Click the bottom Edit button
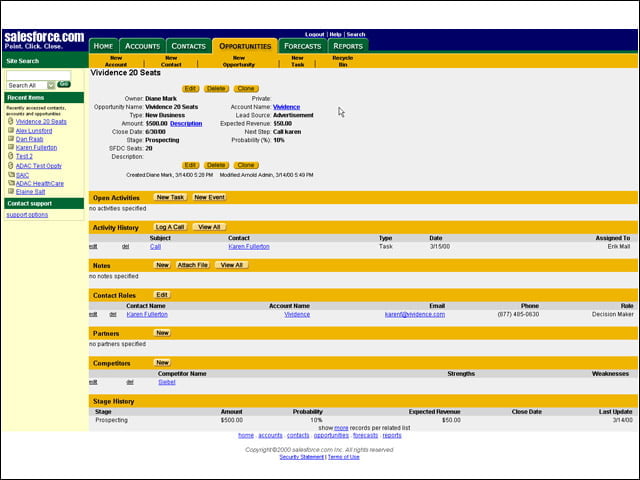 click(190, 165)
